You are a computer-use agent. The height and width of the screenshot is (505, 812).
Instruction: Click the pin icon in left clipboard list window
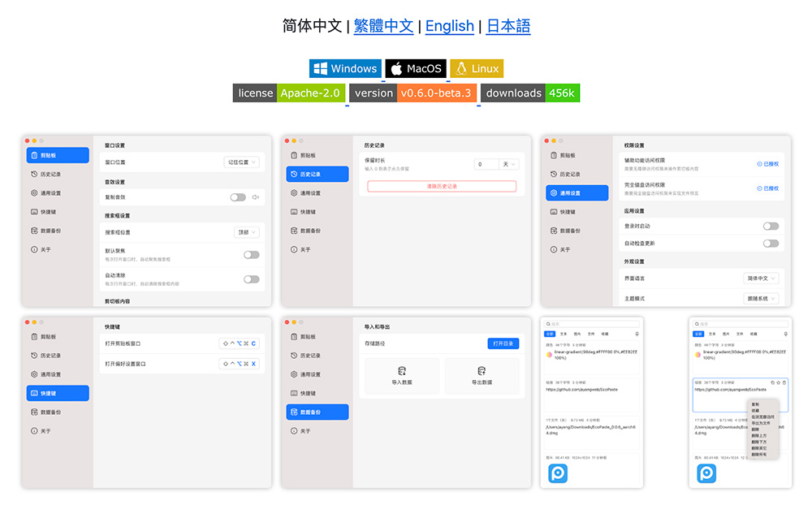click(637, 334)
